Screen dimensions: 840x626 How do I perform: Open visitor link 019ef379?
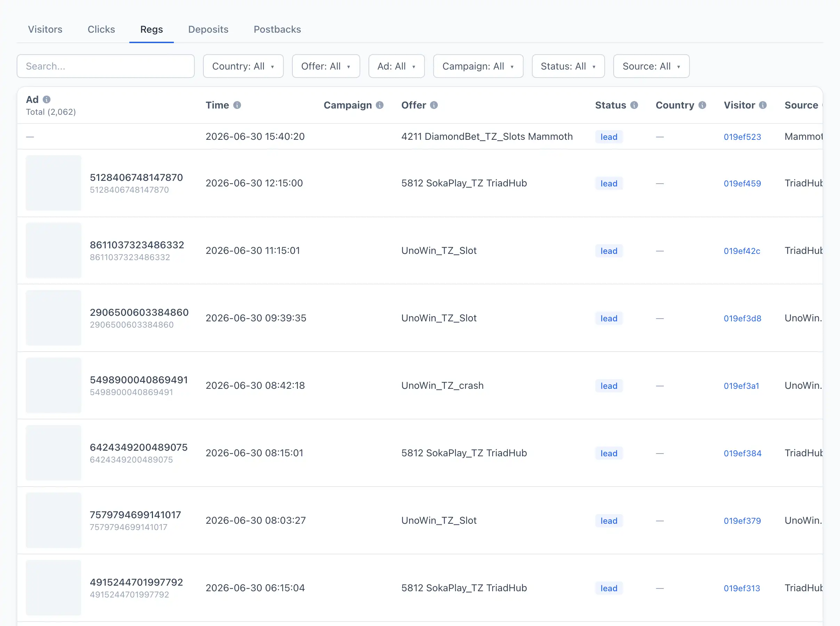pos(742,521)
